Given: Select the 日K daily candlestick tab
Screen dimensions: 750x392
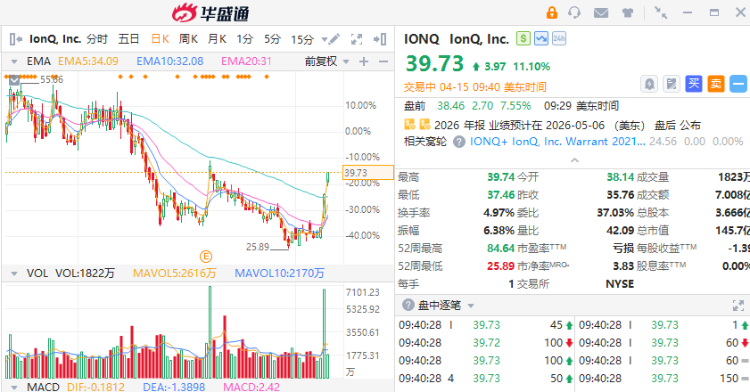Looking at the screenshot, I should click(x=160, y=39).
